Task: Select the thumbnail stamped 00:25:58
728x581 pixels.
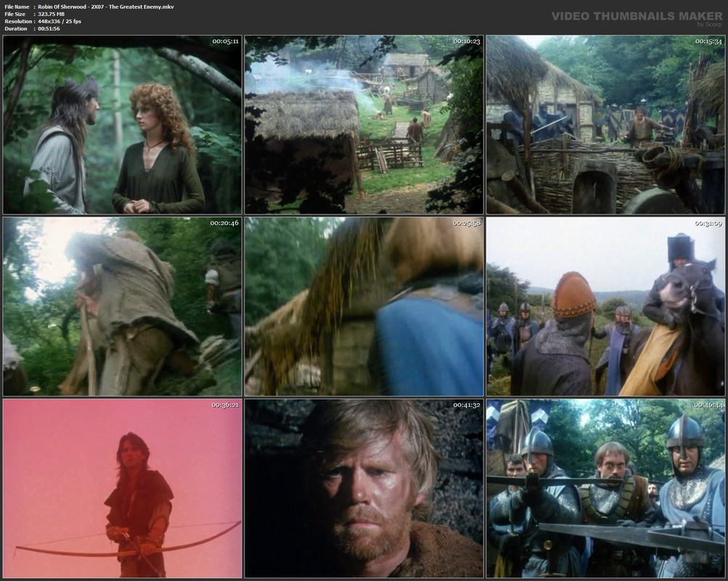Action: point(364,306)
